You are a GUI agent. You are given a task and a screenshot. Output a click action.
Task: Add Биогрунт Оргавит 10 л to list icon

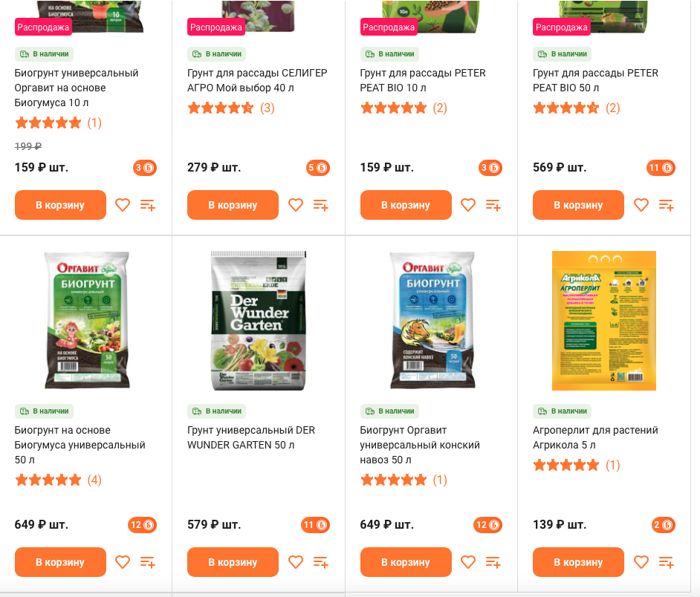(x=148, y=205)
